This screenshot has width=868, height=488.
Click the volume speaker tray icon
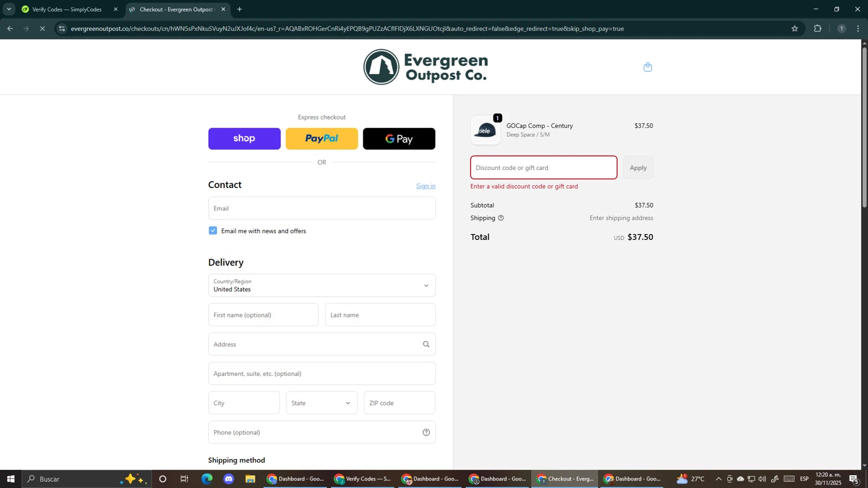pos(762,479)
